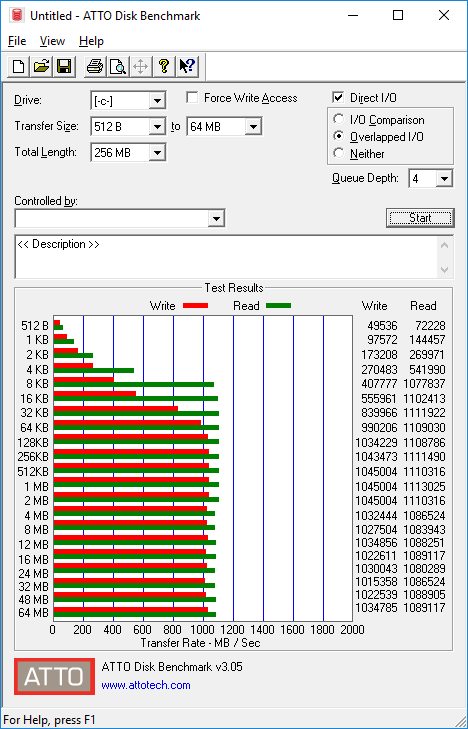
Task: Click the 'ATTO Disk Benchmark v3.05' version text
Action: [172, 667]
